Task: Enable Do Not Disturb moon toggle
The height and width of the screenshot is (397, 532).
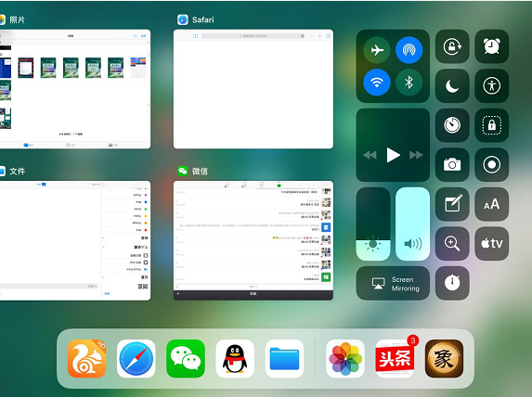Action: pos(452,85)
